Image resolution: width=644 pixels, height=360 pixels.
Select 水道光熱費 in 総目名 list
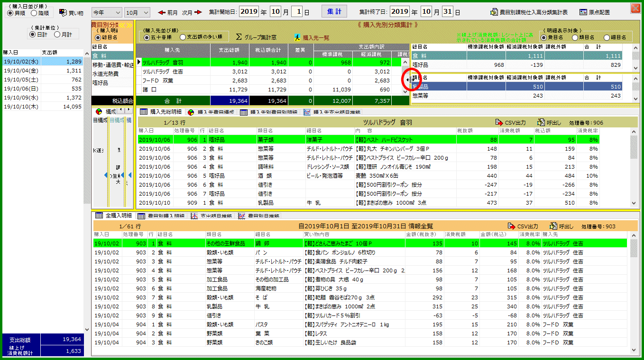click(x=112, y=74)
